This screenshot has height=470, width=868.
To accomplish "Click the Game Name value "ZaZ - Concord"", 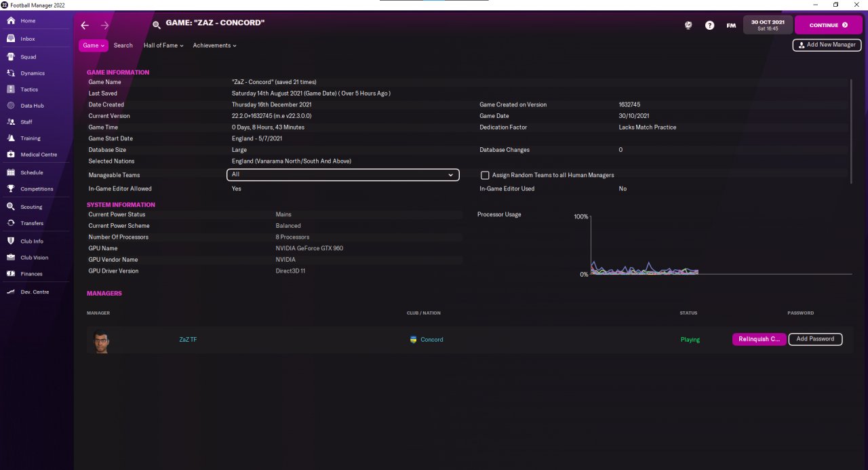I will [274, 82].
